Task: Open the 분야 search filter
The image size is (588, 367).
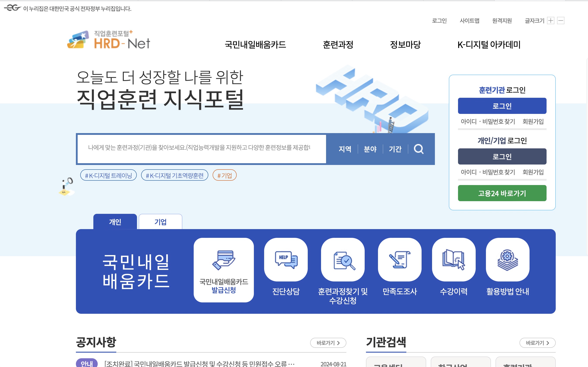Action: [370, 149]
